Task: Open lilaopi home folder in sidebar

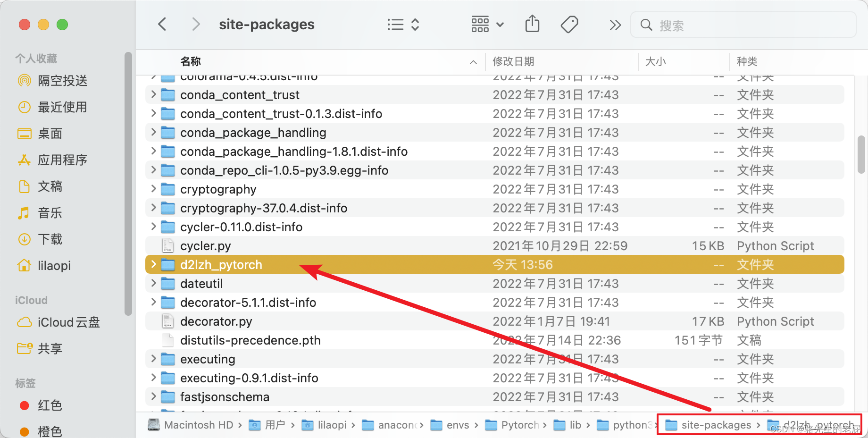Action: (x=44, y=266)
